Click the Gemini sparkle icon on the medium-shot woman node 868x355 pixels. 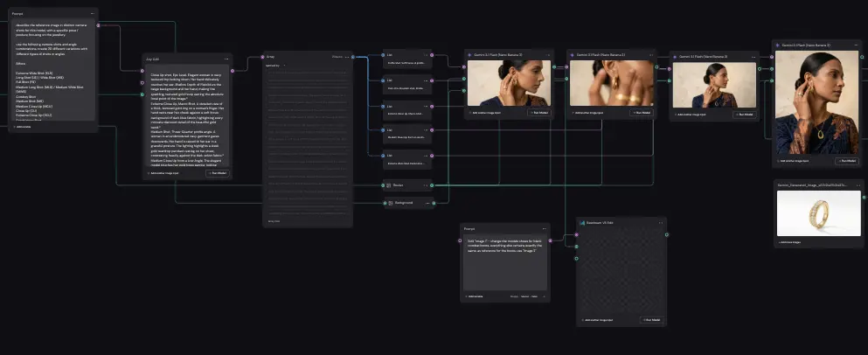pyautogui.click(x=675, y=57)
